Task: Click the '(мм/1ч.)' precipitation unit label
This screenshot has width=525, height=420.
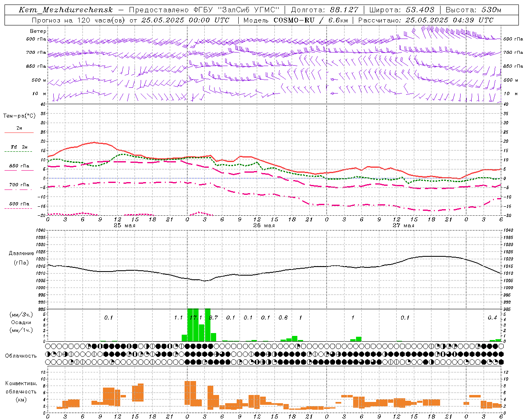Action: [x=21, y=330]
